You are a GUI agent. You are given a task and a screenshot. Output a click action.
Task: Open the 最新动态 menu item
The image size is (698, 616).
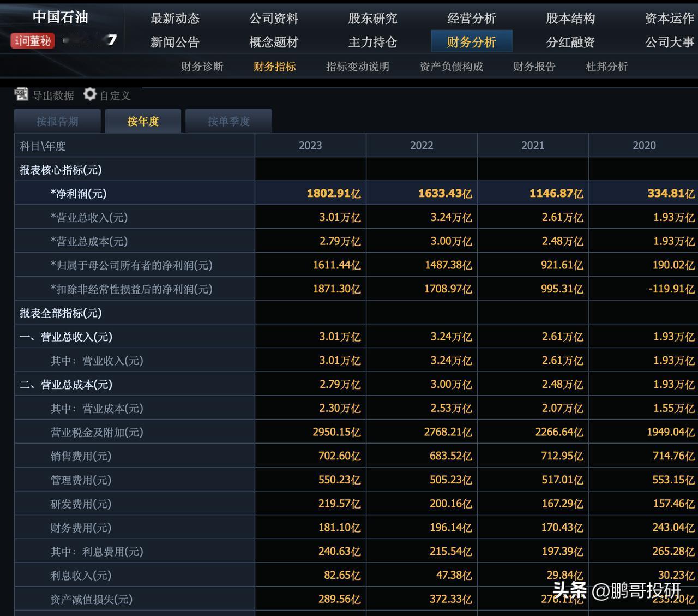coord(174,19)
